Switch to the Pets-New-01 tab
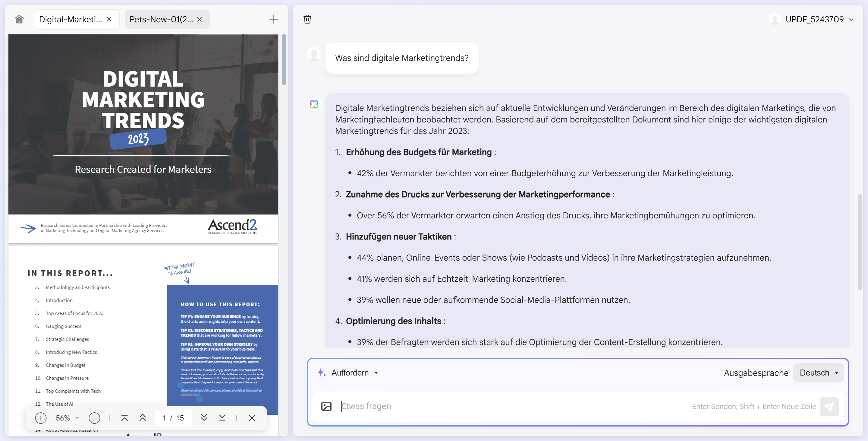Image resolution: width=868 pixels, height=441 pixels. tap(161, 20)
